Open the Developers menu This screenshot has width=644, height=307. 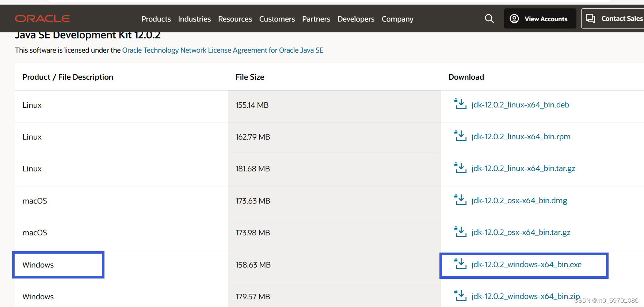356,19
